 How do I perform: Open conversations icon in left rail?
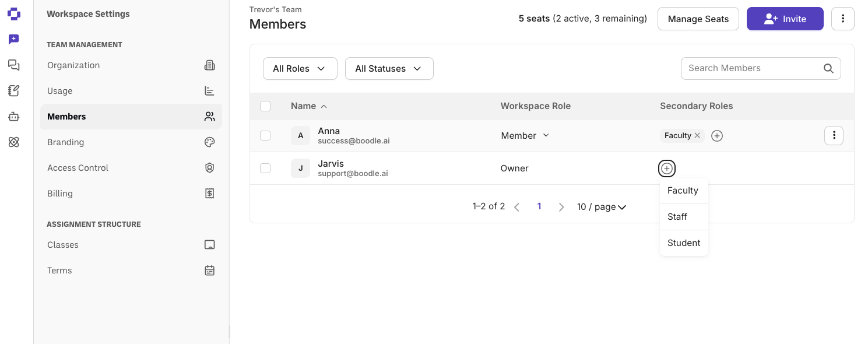point(14,65)
